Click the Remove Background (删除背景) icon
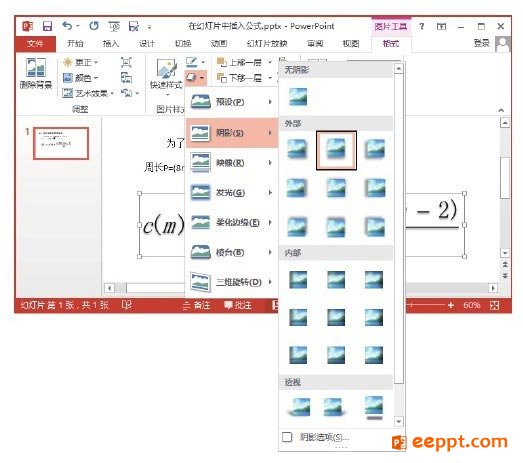Viewport: 523px width, 463px height. pos(36,68)
